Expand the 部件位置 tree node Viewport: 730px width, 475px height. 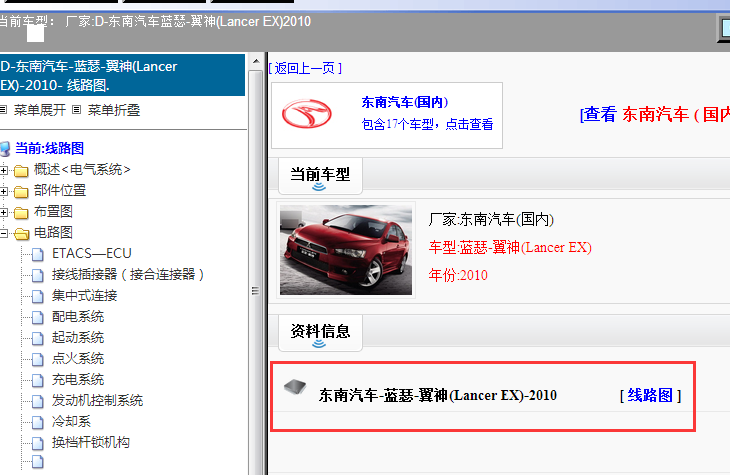coord(3,191)
